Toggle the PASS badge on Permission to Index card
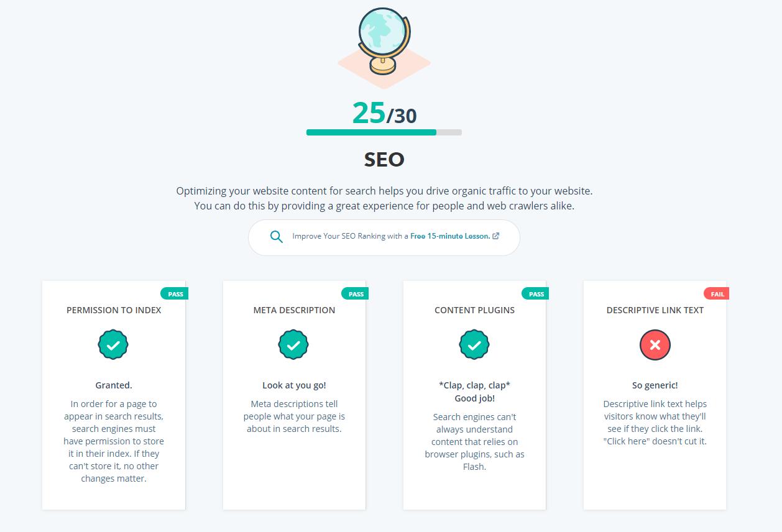Screen dimensions: 782x532 coord(175,293)
